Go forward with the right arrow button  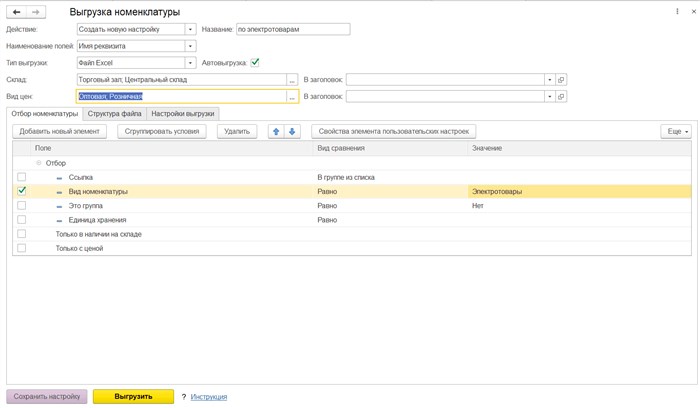(36, 12)
